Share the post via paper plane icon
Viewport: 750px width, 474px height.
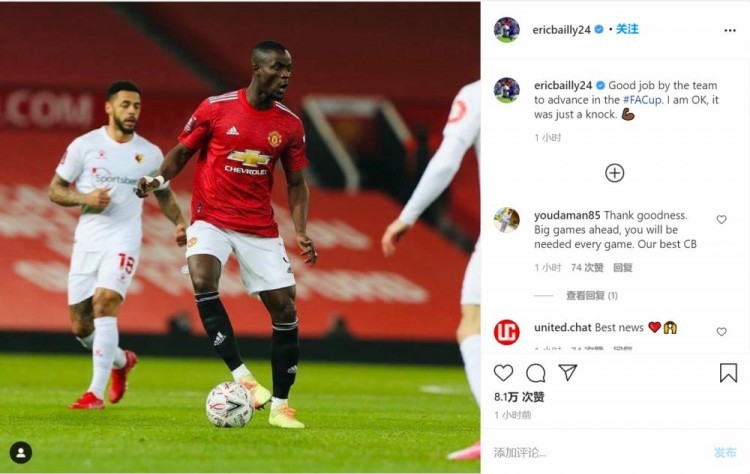568,372
